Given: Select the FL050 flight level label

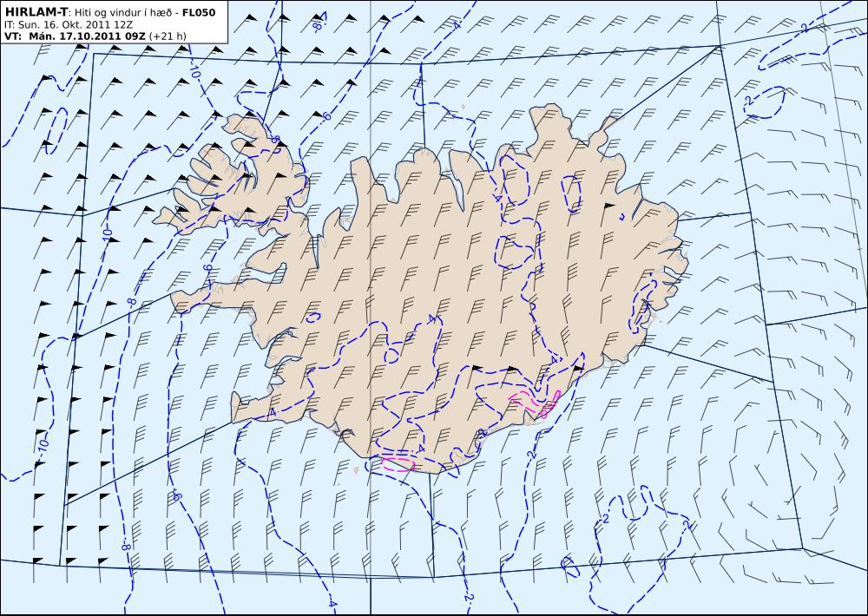Looking at the screenshot, I should pyautogui.click(x=198, y=13).
